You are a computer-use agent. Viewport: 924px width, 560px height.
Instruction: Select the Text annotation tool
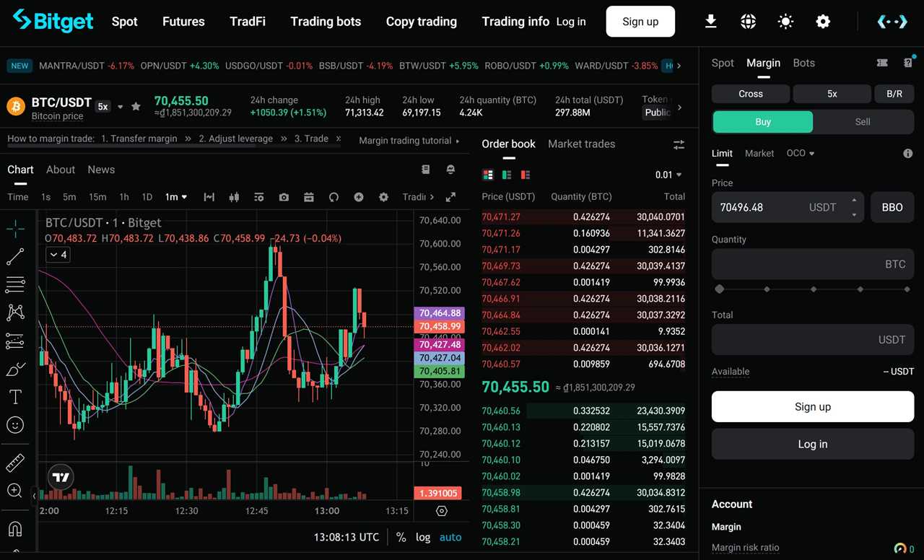[15, 397]
